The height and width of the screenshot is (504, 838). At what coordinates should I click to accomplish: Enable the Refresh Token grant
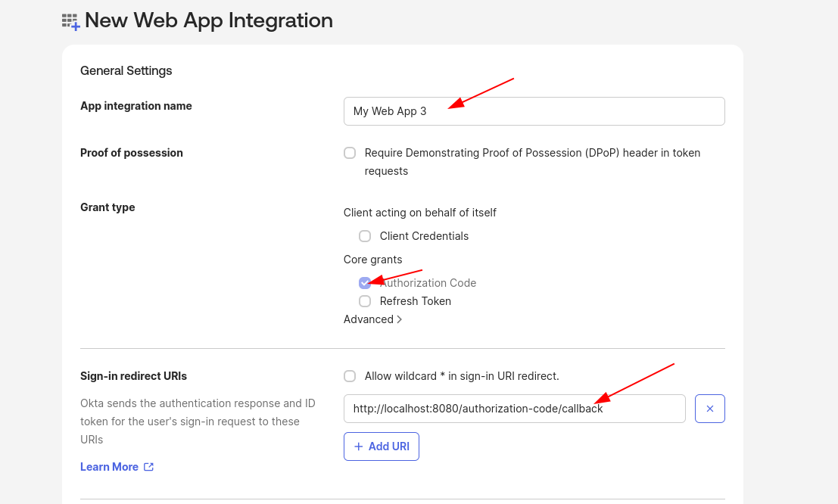pos(365,301)
